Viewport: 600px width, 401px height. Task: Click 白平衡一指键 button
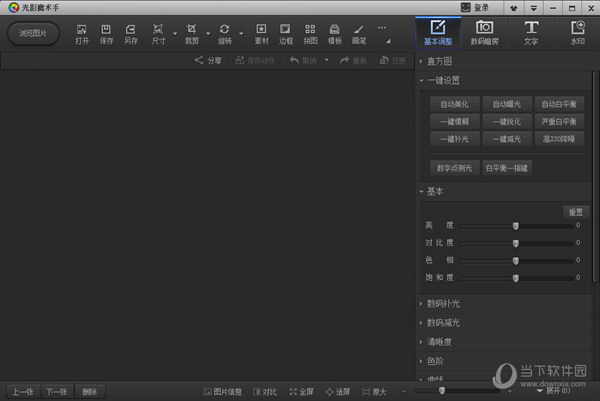click(507, 168)
